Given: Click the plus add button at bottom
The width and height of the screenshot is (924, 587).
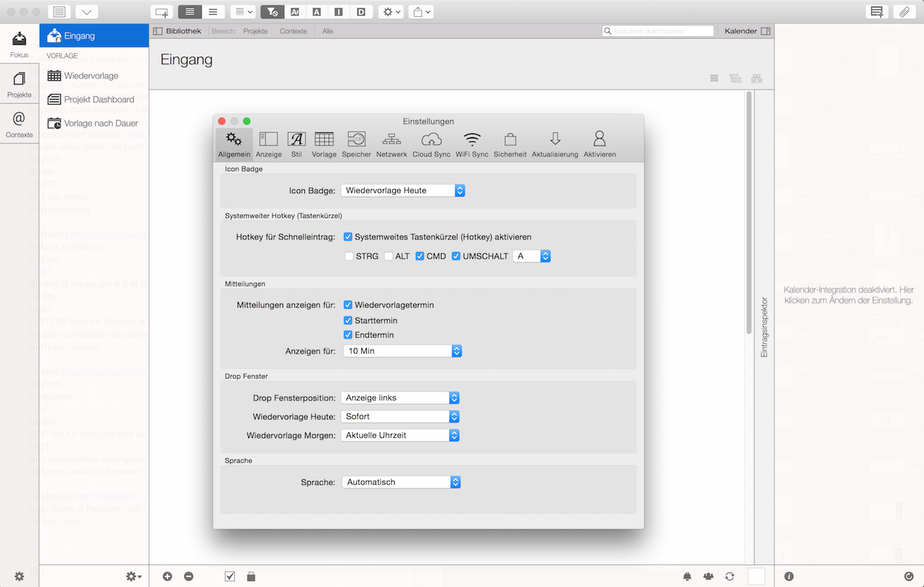Looking at the screenshot, I should click(168, 576).
